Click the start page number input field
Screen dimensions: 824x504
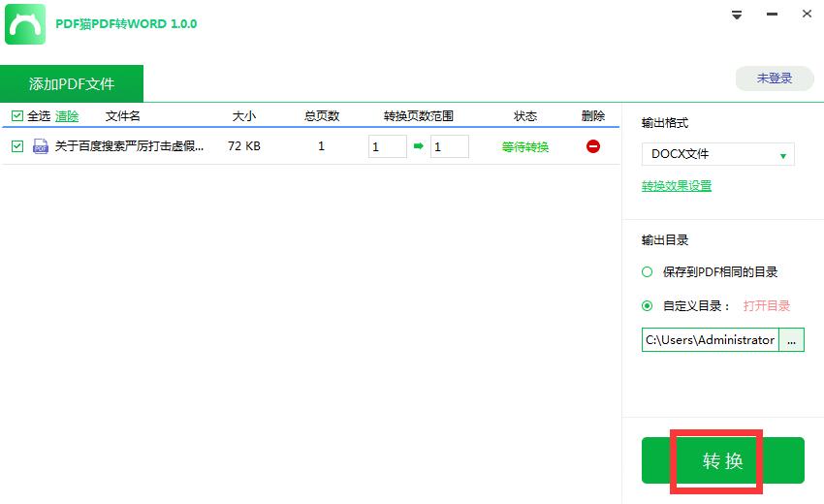pos(387,146)
